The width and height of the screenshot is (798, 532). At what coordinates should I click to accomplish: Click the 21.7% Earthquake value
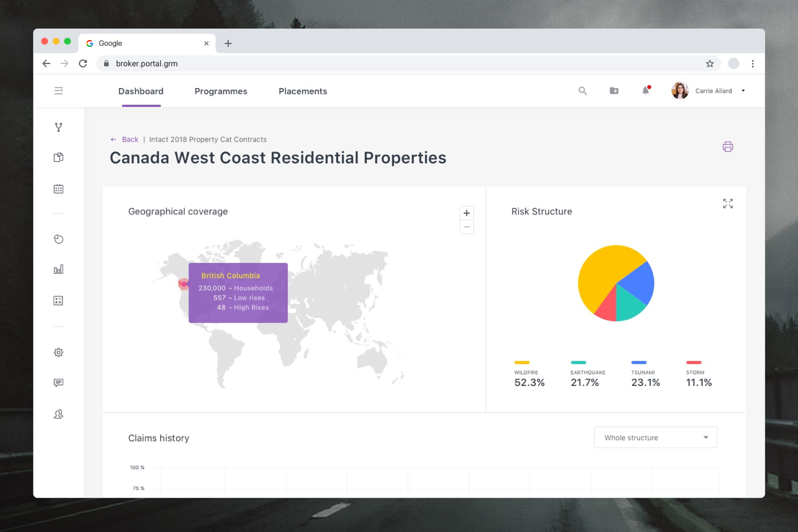point(585,382)
